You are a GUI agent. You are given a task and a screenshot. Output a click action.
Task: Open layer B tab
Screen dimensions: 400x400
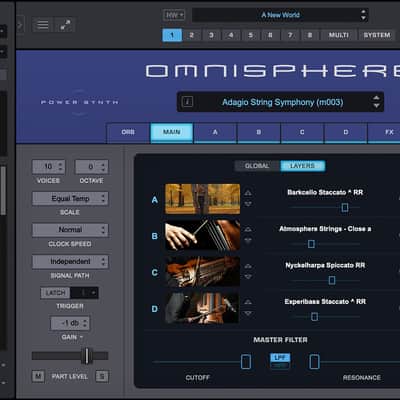(259, 132)
